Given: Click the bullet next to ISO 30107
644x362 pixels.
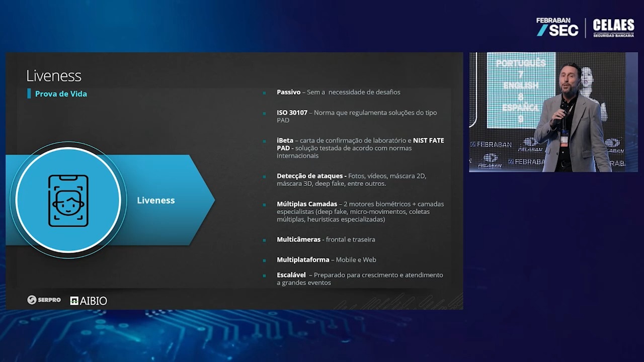Looking at the screenshot, I should 265,113.
